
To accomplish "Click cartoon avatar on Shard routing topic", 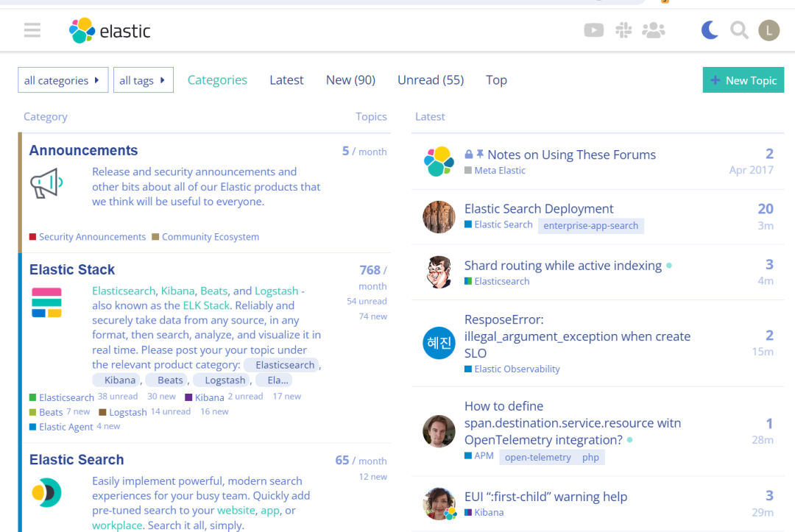I will [439, 272].
